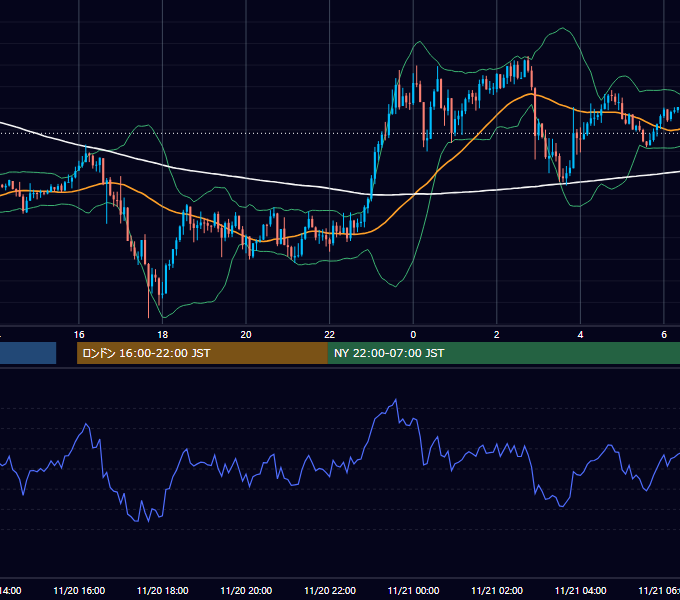Click the 11/21 04:00 time label

coord(581,590)
